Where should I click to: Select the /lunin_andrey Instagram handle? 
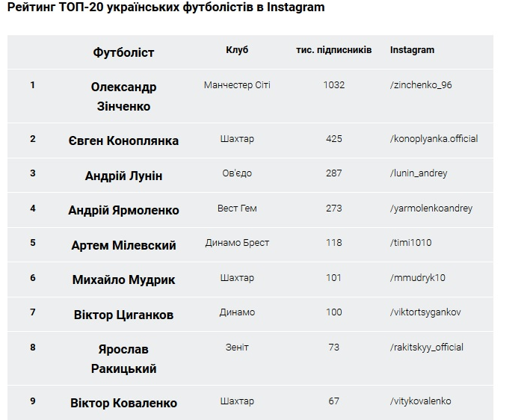[x=419, y=173]
